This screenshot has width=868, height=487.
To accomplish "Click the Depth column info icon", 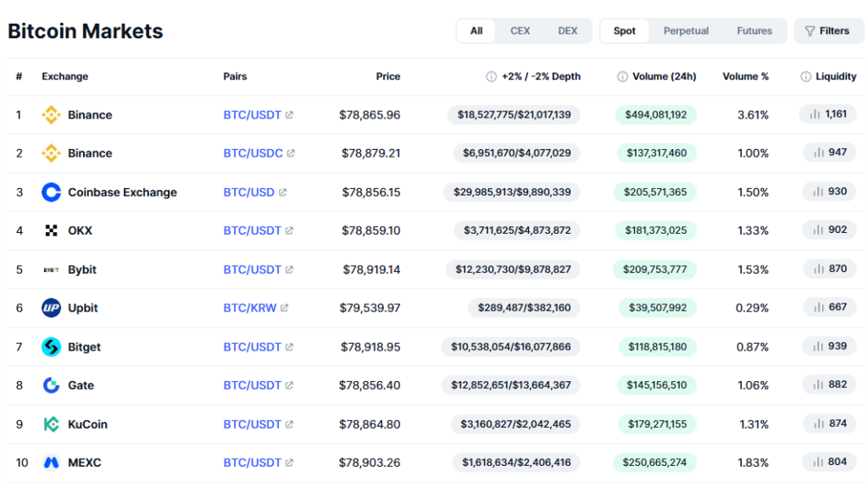I will (491, 76).
